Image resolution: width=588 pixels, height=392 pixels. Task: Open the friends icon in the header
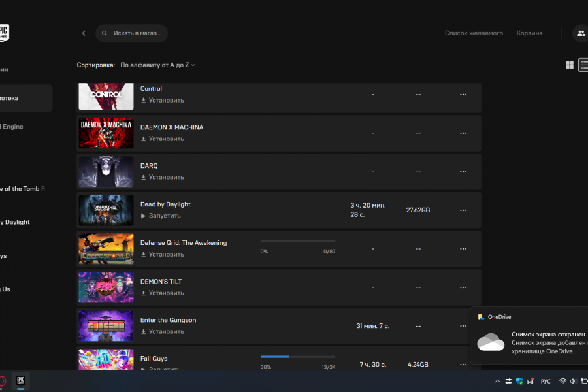[580, 33]
